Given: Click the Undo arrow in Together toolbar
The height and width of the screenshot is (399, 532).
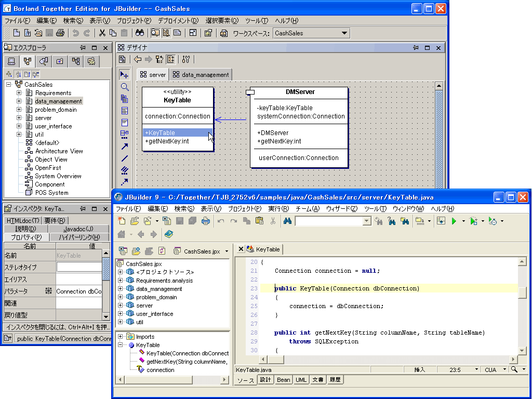Looking at the screenshot, I should (76, 33).
